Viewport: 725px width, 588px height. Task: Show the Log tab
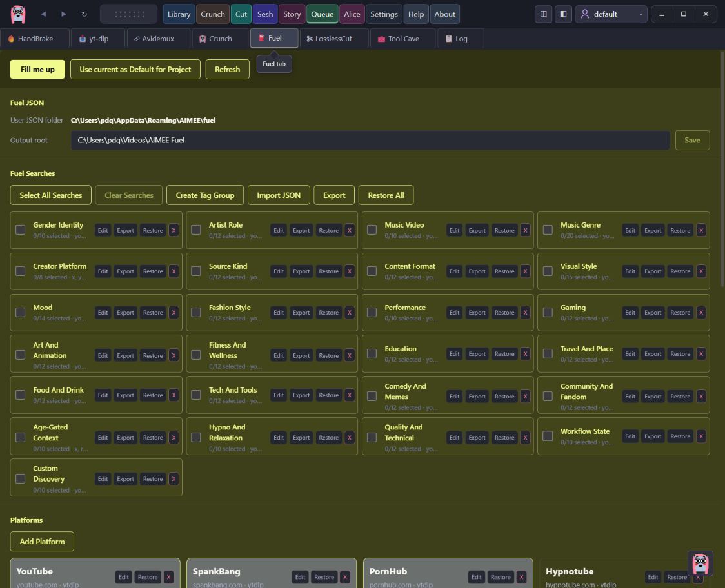(461, 39)
